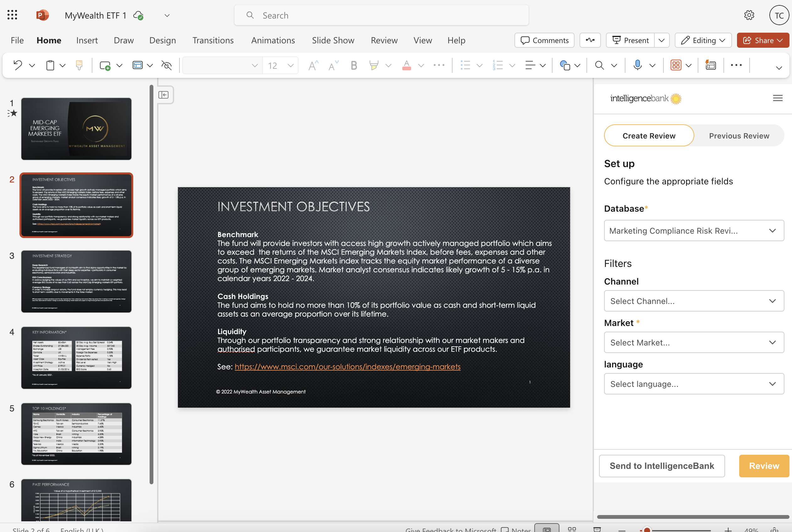Open the Select Channel dropdown
The image size is (792, 532).
tap(694, 301)
